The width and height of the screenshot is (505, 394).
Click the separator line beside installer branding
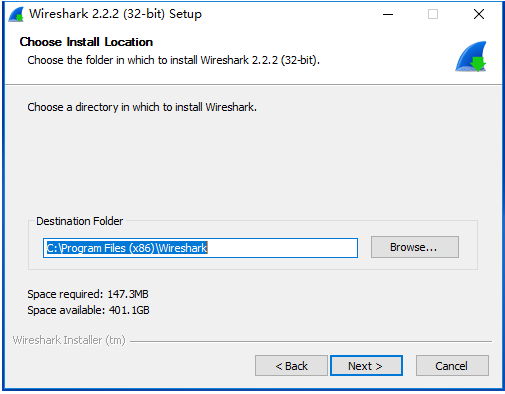(311, 341)
